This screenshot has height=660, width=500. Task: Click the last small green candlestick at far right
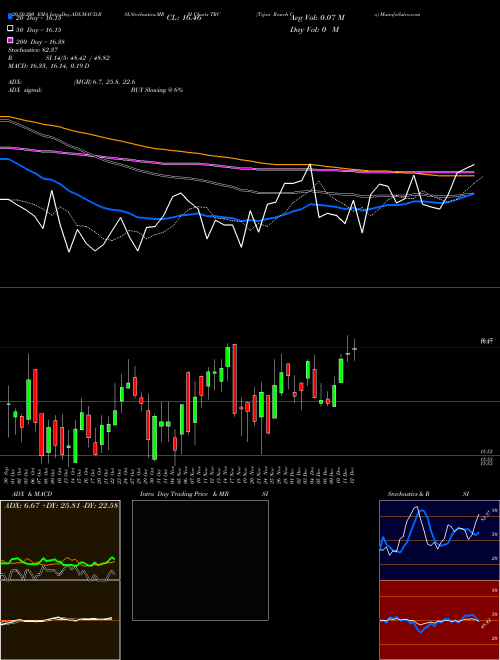(354, 349)
